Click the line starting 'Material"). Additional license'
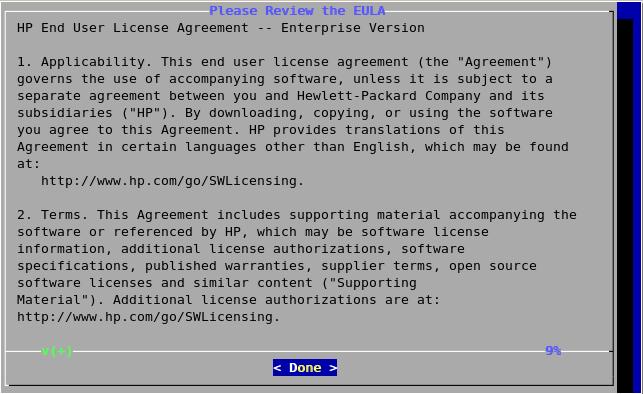The height and width of the screenshot is (394, 643). point(228,300)
